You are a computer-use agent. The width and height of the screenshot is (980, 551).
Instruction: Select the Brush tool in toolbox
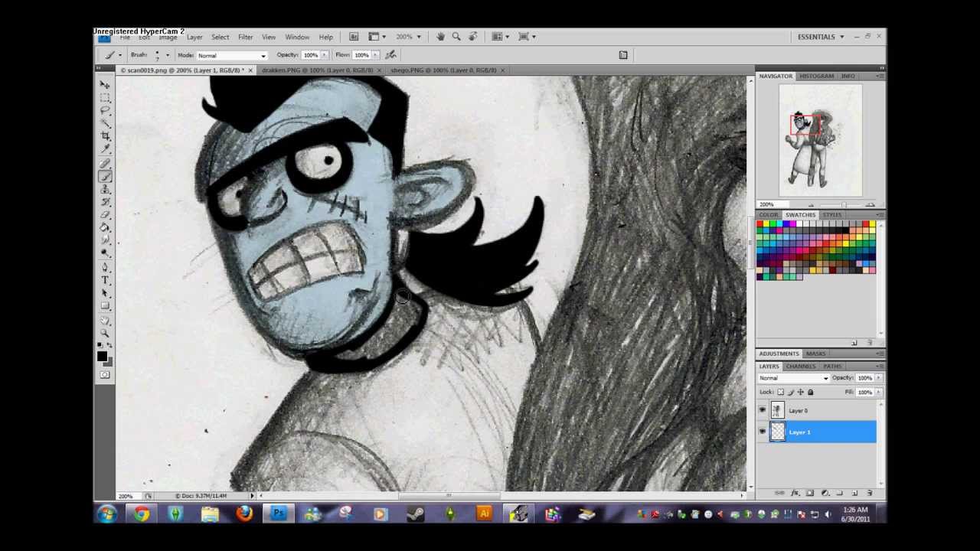[105, 177]
